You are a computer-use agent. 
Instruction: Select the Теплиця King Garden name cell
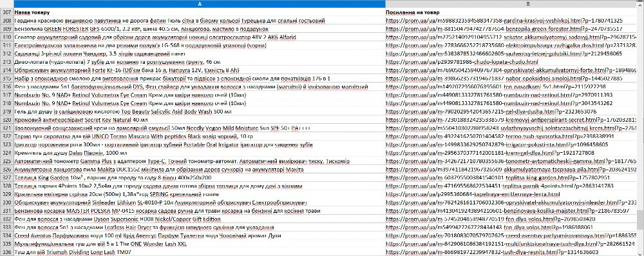199,178
